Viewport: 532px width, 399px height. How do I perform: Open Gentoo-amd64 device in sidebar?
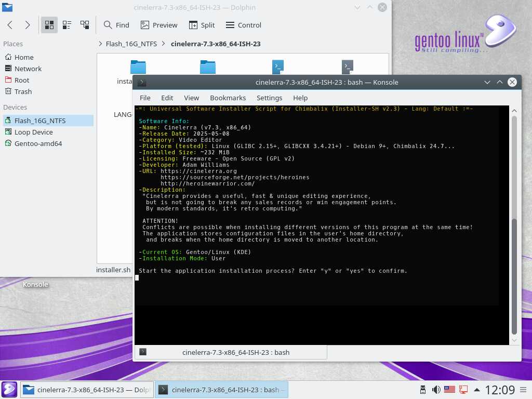click(38, 143)
